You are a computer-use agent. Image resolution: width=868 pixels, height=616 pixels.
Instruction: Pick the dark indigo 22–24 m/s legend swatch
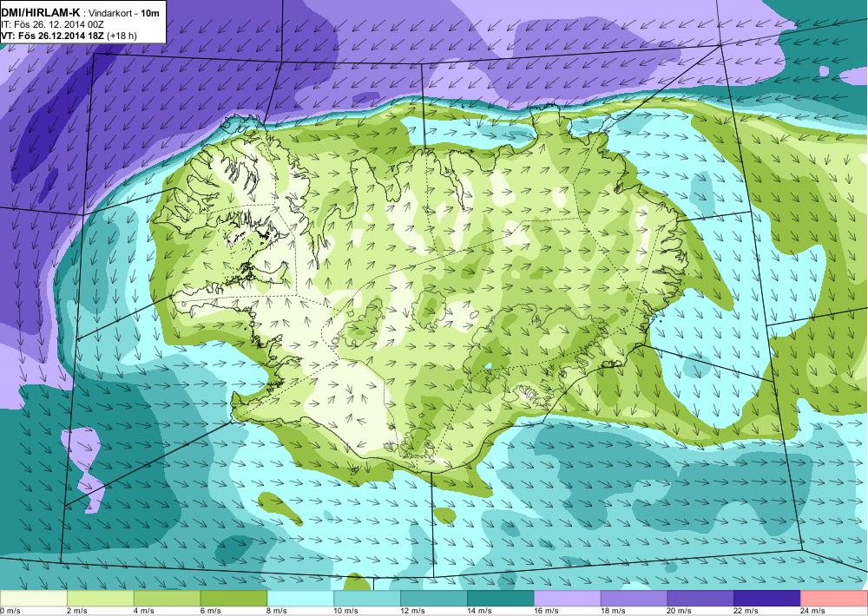pyautogui.click(x=767, y=599)
